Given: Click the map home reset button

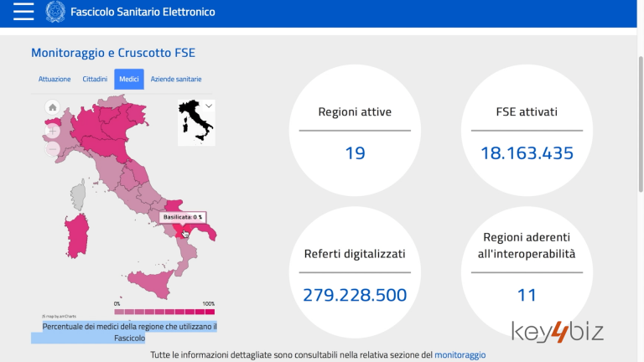Looking at the screenshot, I should [53, 107].
